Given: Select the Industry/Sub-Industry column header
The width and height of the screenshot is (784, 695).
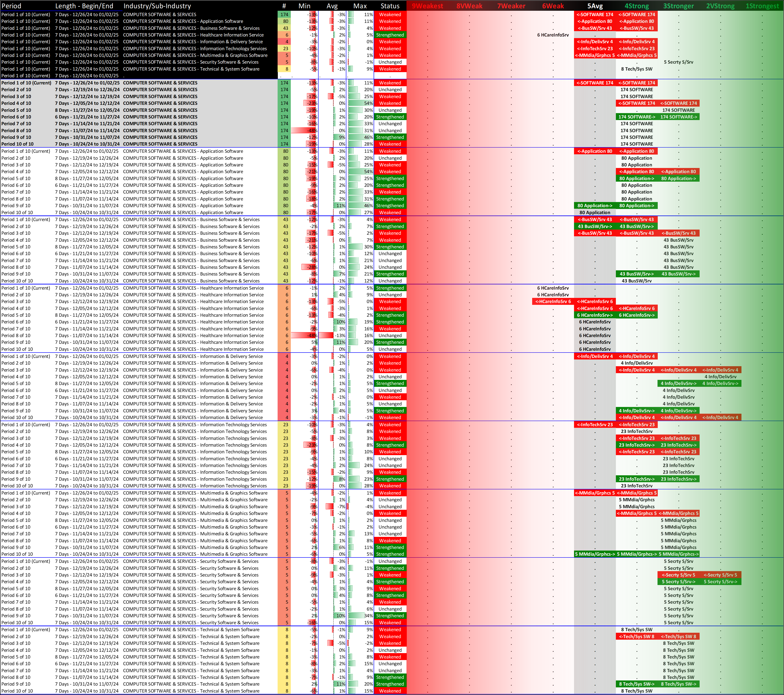Looking at the screenshot, I should click(157, 6).
